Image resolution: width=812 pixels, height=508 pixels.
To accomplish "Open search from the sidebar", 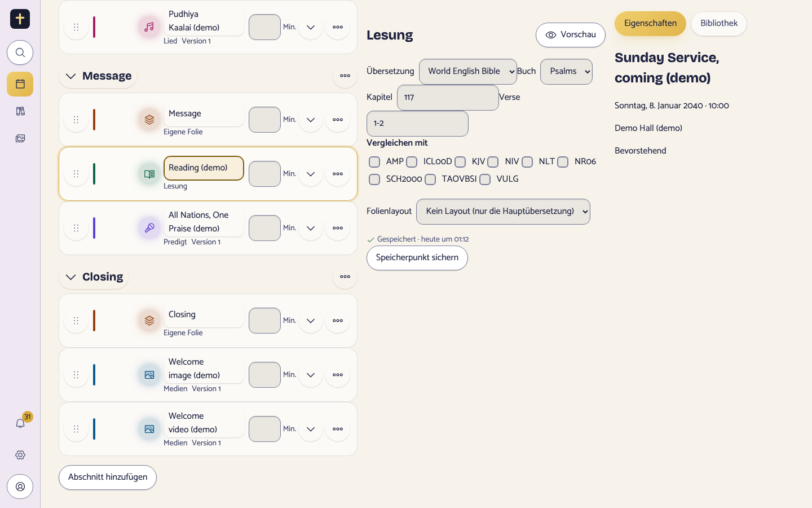I will (x=20, y=52).
